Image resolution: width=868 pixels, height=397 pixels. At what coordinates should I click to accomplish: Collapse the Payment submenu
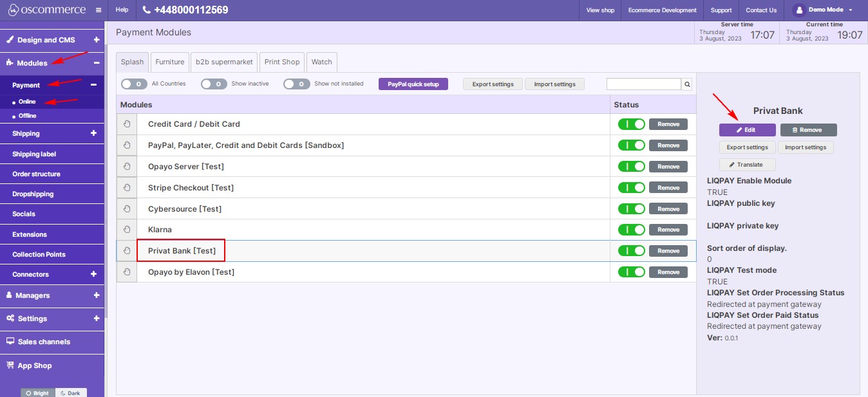pos(93,85)
